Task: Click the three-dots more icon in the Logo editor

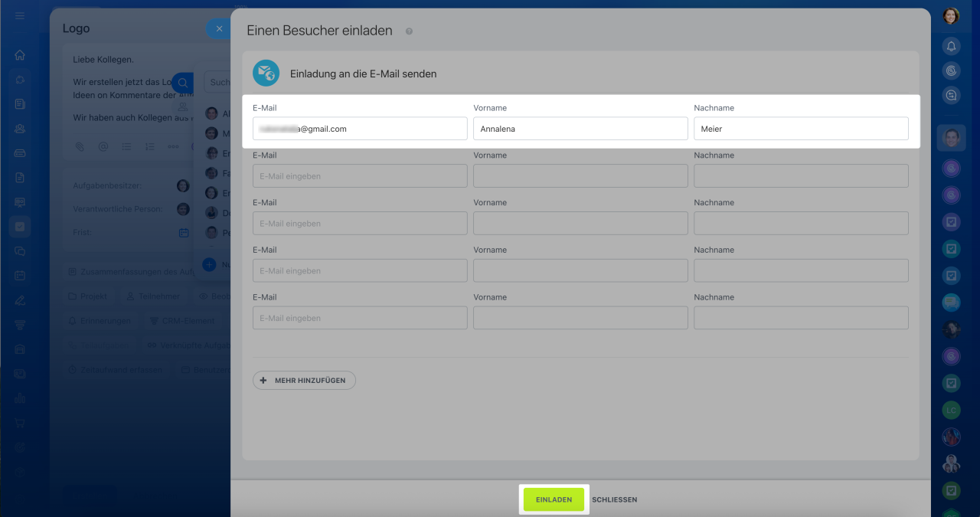Action: (174, 146)
